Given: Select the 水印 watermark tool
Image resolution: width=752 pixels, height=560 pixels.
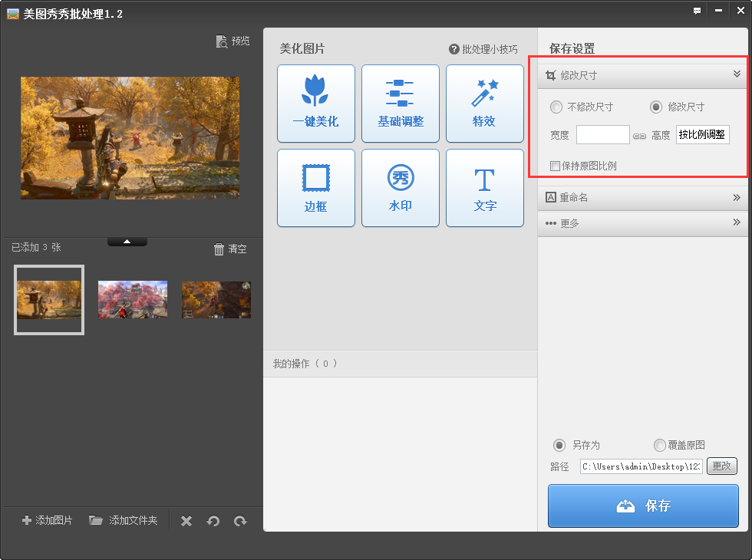Looking at the screenshot, I should click(x=400, y=187).
